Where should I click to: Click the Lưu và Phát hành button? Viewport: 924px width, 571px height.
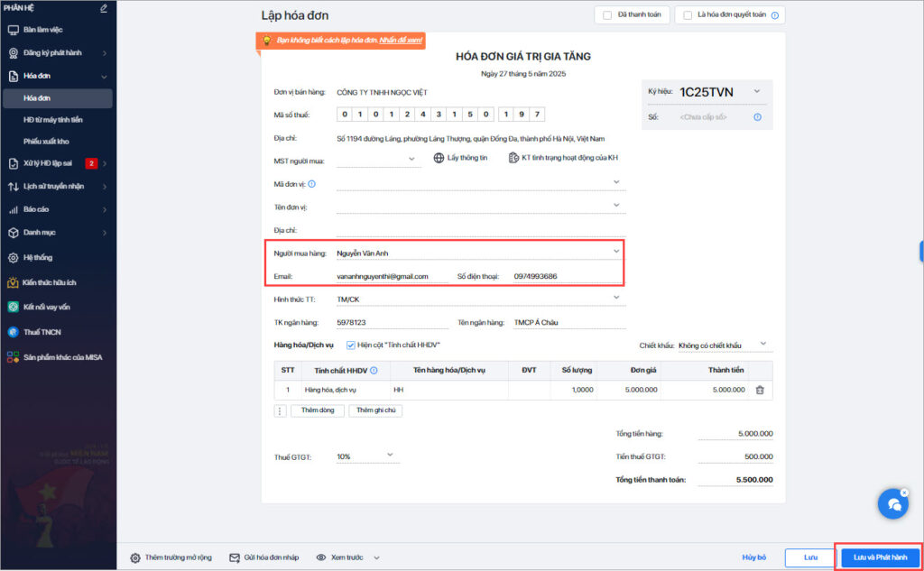click(881, 557)
